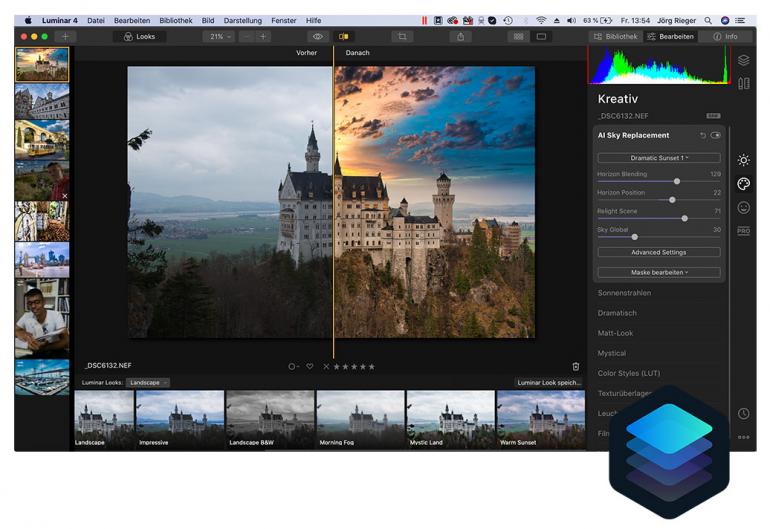Open the Canvas tools icon

click(743, 83)
